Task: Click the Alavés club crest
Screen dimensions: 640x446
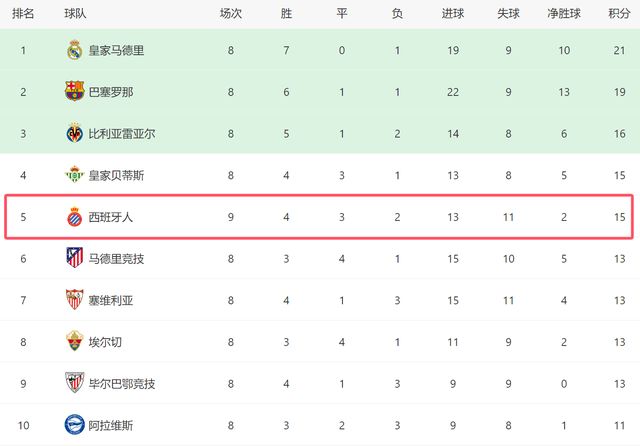Action: click(x=74, y=424)
